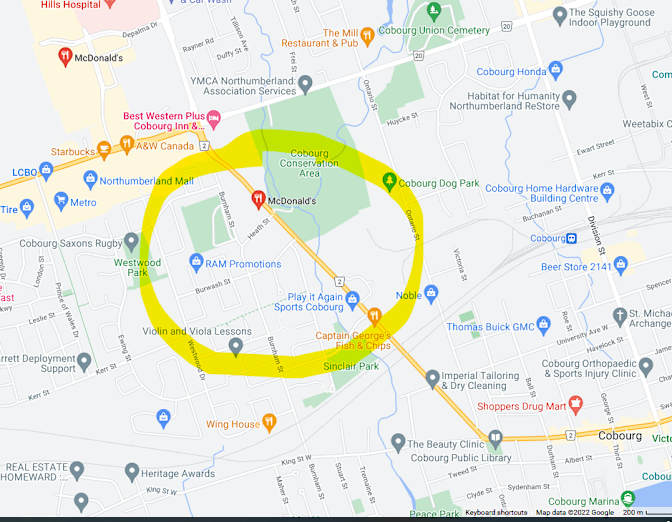
Task: Click the Cobourg Marina marker icon
Action: [627, 498]
